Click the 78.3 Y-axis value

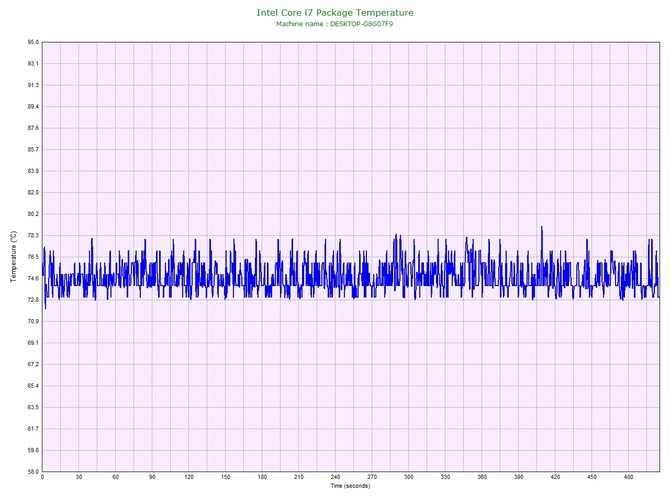tap(33, 235)
